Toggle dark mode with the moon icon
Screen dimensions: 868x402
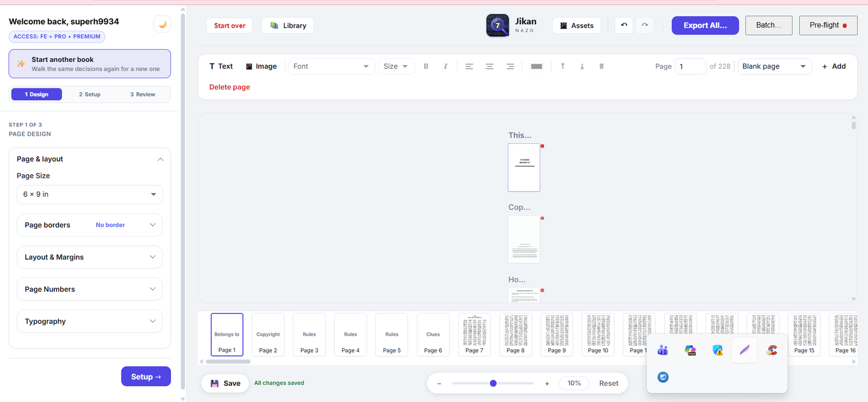[x=162, y=24]
